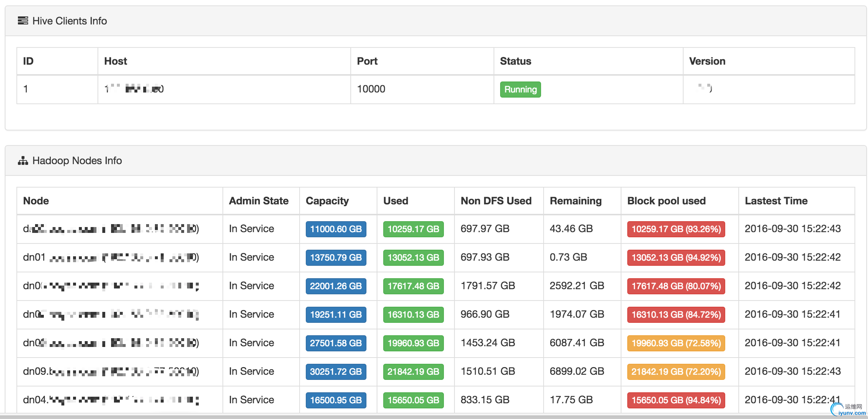The width and height of the screenshot is (868, 419).
Task: Select the 966.90 GB non DFS value
Action: click(x=485, y=314)
